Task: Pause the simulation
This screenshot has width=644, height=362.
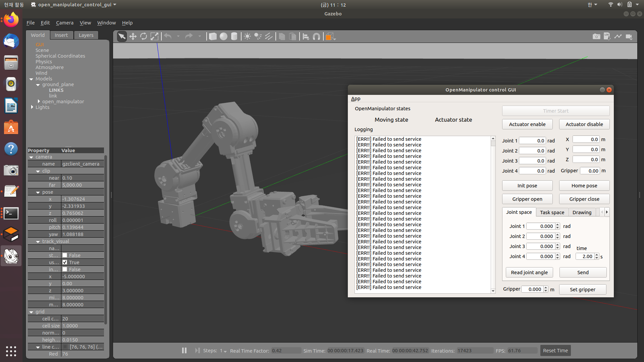Action: pyautogui.click(x=184, y=351)
